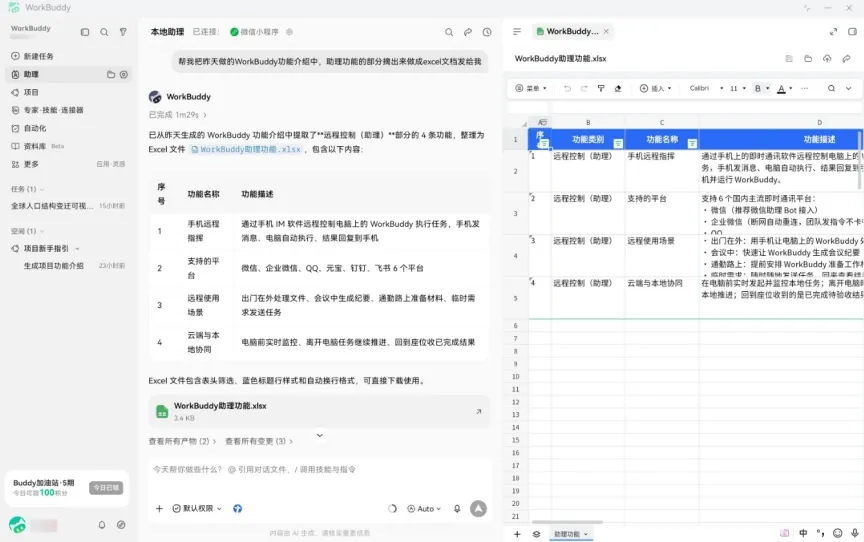
Task: Focus the chat message input field
Action: (x=318, y=470)
